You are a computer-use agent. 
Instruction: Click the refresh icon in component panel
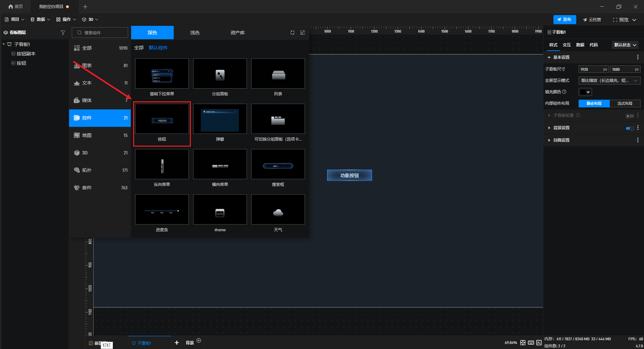[x=292, y=33]
